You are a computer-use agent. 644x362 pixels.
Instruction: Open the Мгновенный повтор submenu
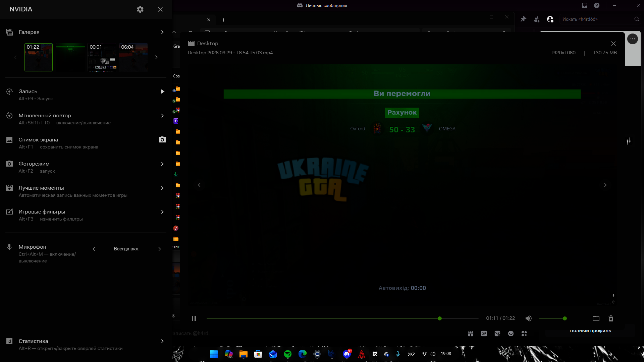162,116
